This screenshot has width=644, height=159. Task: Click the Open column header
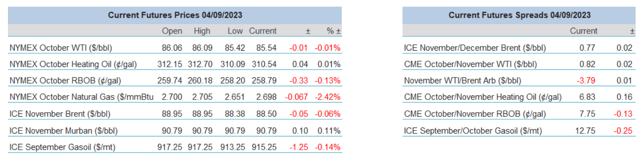172,31
